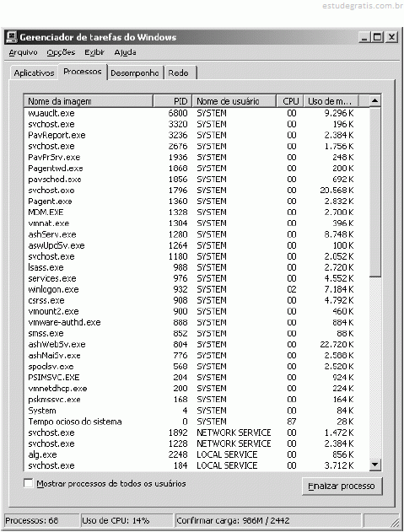Open the Opções menu
The width and height of the screenshot is (404, 532).
pyautogui.click(x=61, y=52)
